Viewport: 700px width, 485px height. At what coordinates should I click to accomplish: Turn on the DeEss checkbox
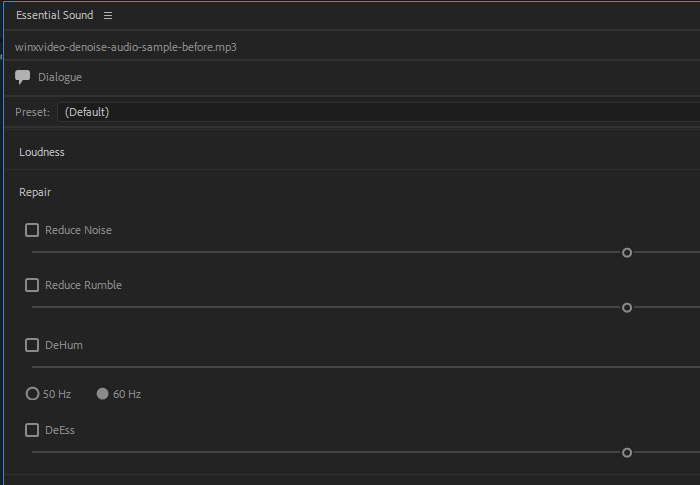[x=32, y=430]
